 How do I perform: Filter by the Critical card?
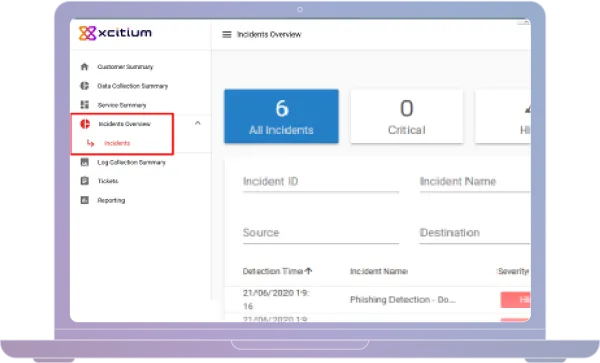point(407,116)
